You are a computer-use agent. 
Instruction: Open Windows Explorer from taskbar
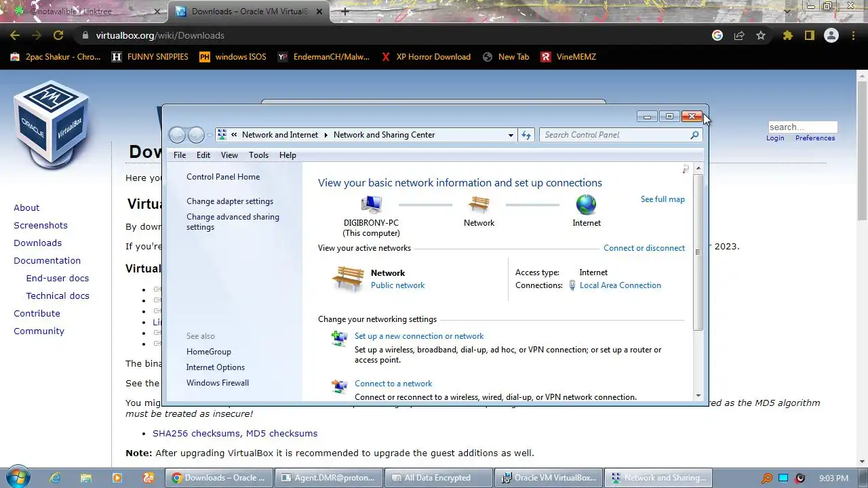point(86,478)
